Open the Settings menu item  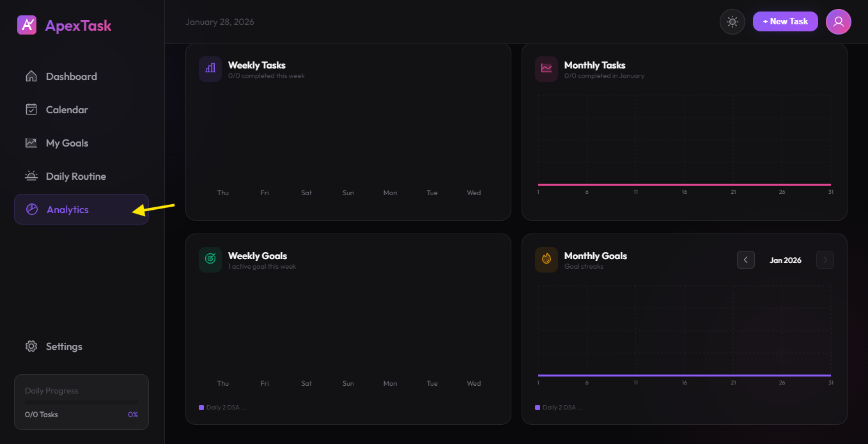pyautogui.click(x=63, y=346)
